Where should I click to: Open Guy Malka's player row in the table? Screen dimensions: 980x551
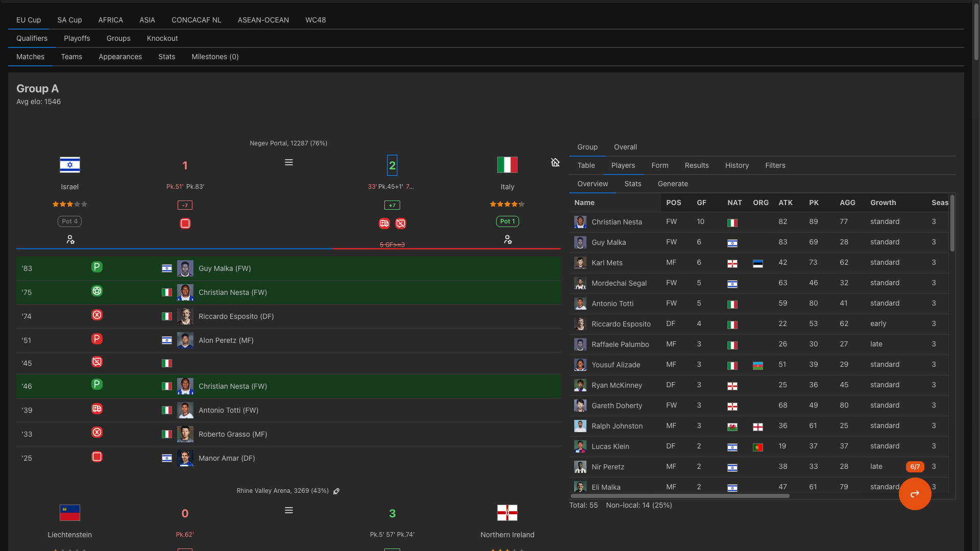pos(609,242)
